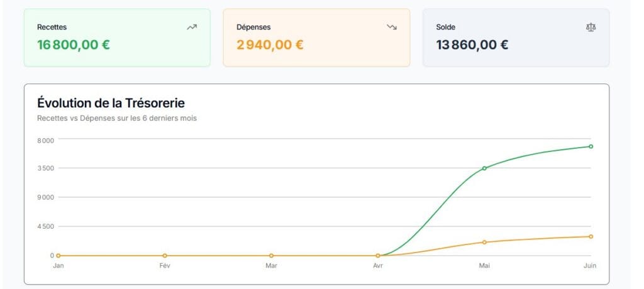Select the green data point for Juin
Screen dimensions: 644x289
click(591, 146)
